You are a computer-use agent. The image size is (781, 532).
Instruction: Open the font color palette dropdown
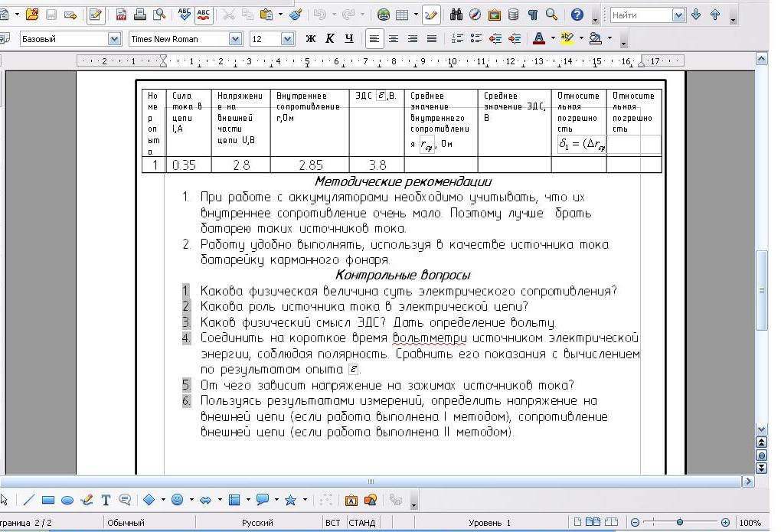[553, 39]
